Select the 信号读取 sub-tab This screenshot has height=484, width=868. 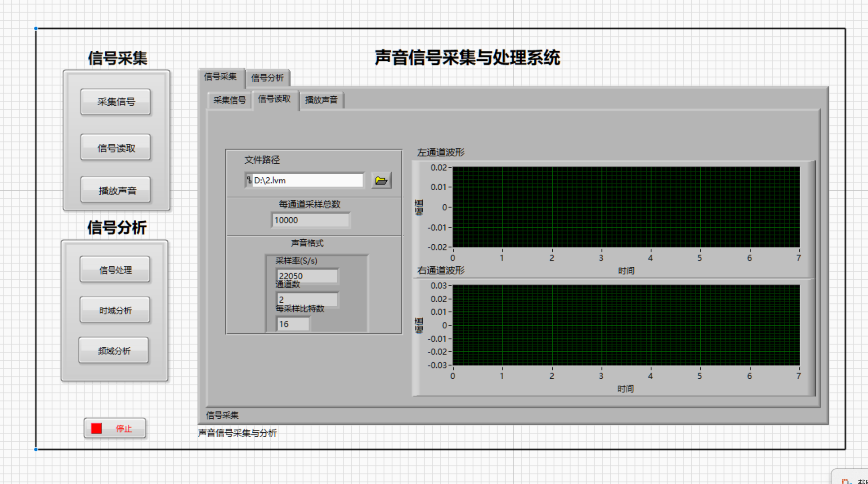pyautogui.click(x=274, y=99)
